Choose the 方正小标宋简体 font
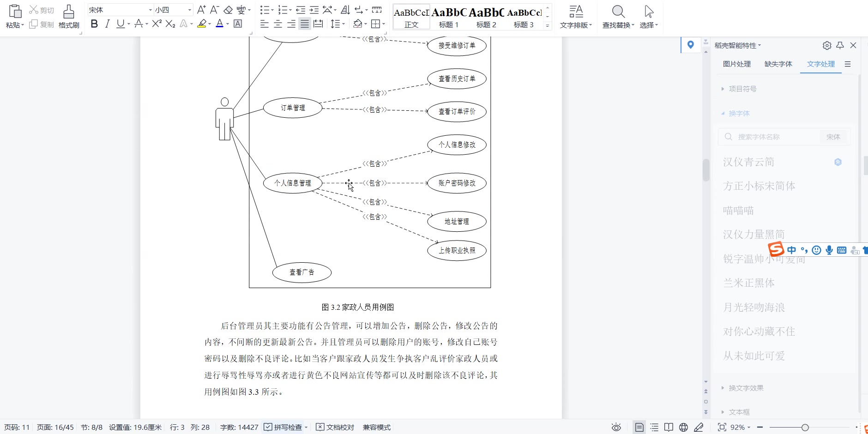Image resolution: width=868 pixels, height=434 pixels. tap(759, 186)
